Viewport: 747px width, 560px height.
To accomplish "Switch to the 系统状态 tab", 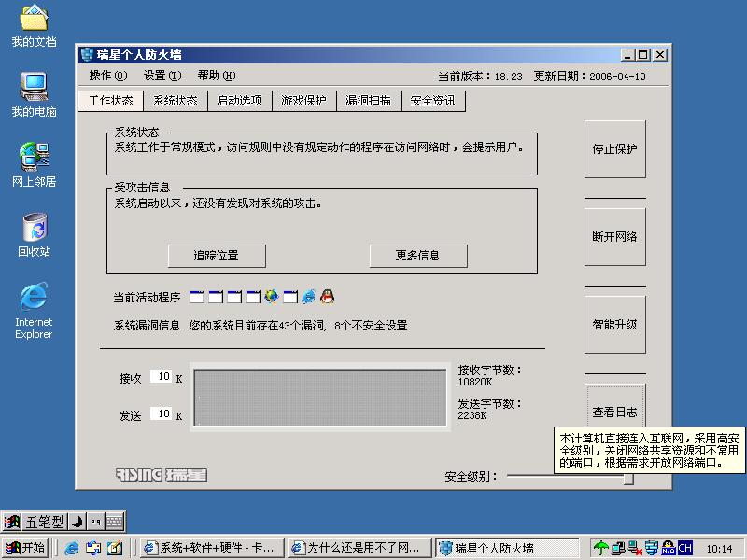I will [x=175, y=101].
